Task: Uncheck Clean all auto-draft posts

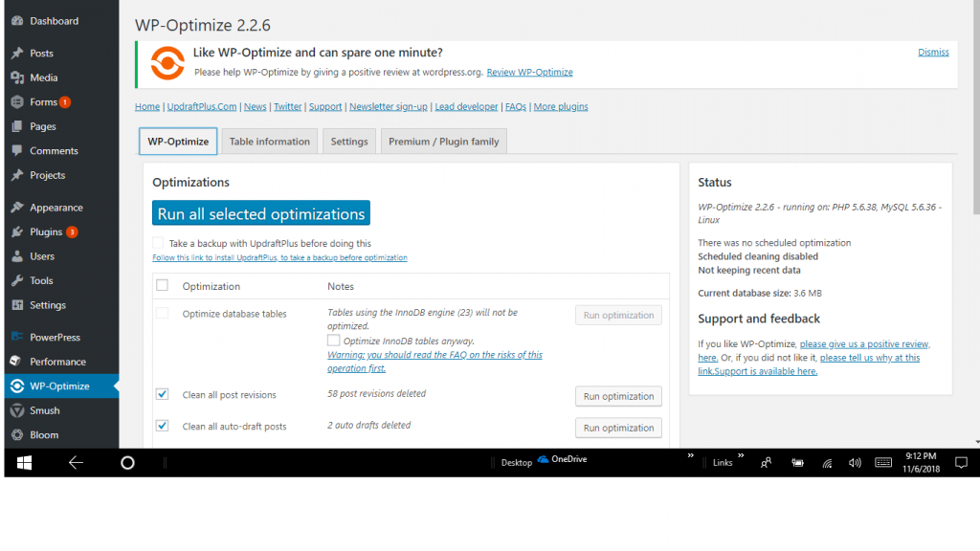Action: [163, 426]
